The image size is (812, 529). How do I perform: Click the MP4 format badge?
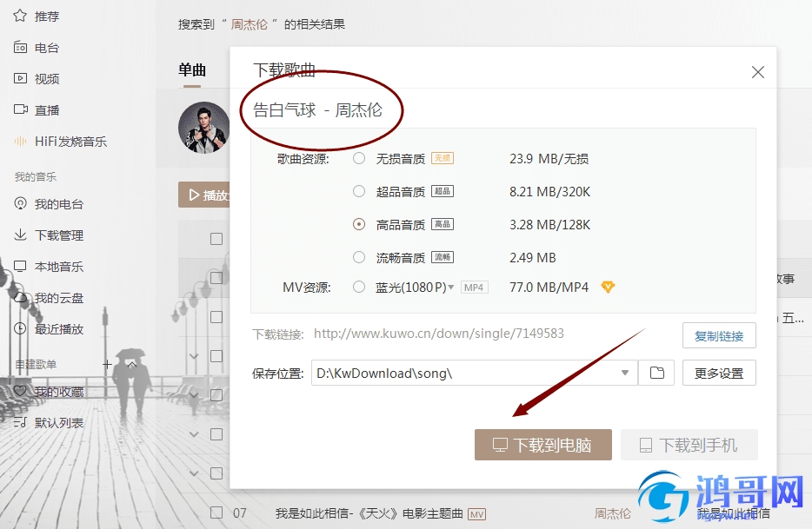click(474, 288)
